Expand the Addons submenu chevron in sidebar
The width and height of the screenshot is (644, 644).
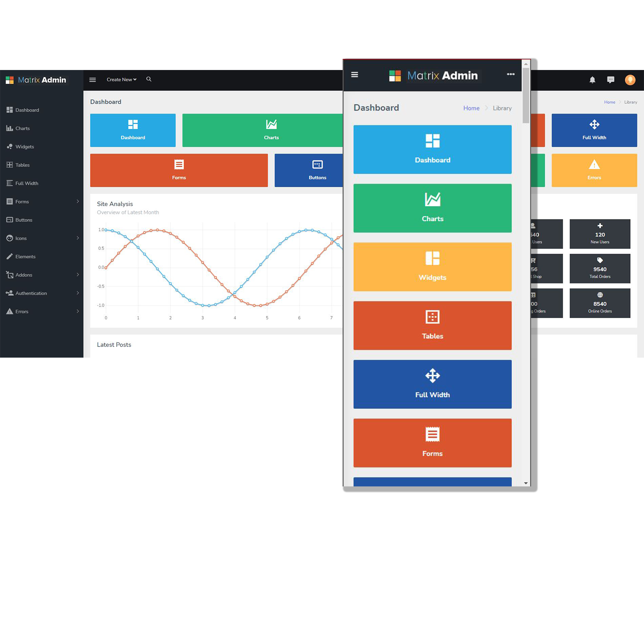[x=78, y=275]
